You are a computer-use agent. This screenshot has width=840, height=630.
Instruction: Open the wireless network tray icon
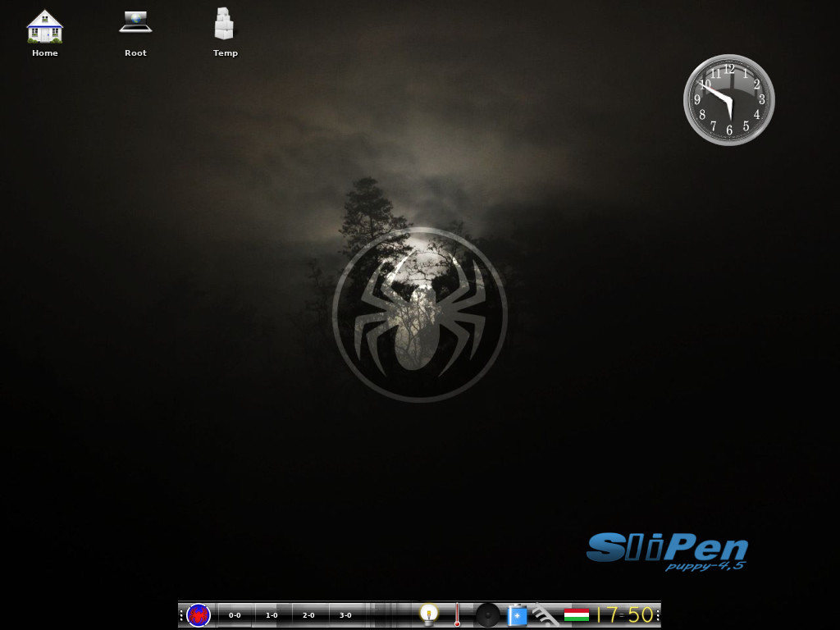tap(546, 614)
